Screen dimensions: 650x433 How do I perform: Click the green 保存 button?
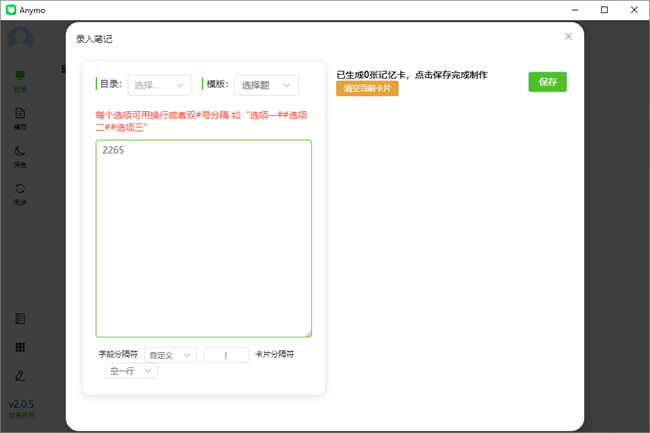point(547,82)
